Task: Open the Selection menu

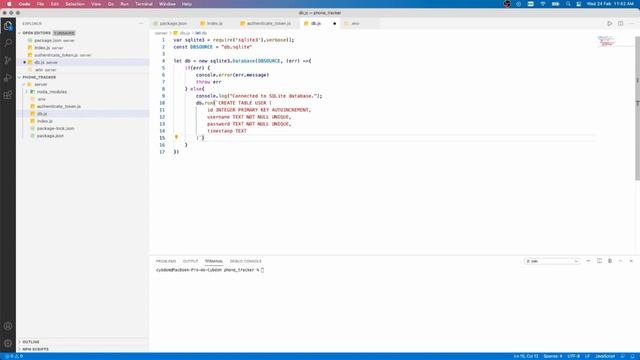Action: (x=75, y=4)
